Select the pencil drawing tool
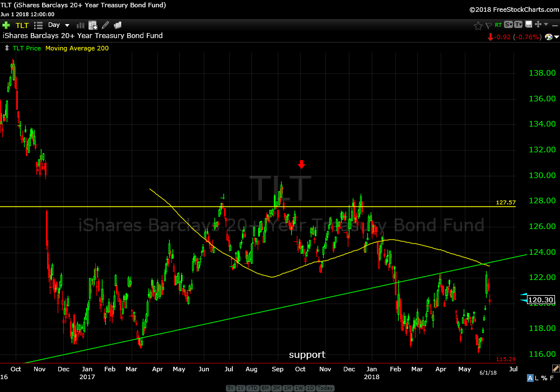Viewport: 560px width, 392px height. (x=105, y=25)
